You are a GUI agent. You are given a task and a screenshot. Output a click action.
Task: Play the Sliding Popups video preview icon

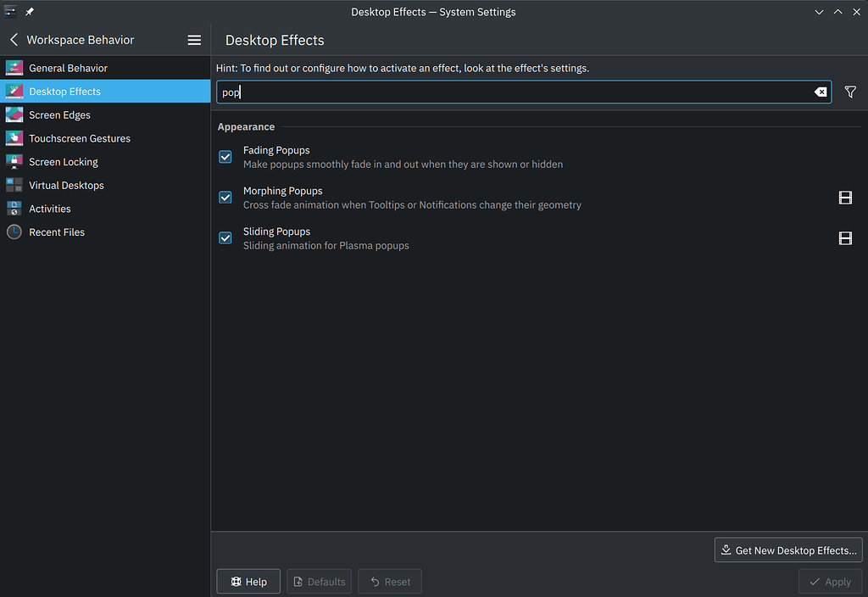pyautogui.click(x=845, y=238)
